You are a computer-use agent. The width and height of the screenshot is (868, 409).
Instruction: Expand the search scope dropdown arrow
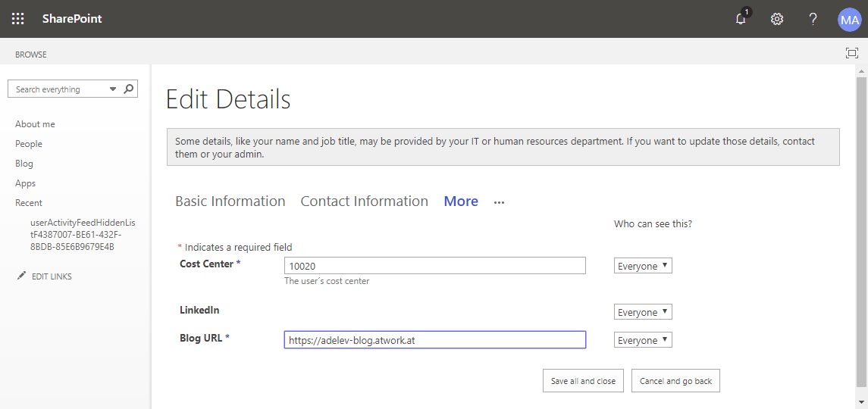(x=113, y=89)
